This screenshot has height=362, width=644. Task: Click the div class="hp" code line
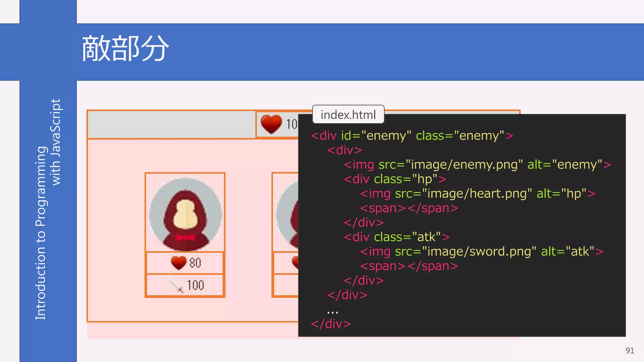pos(395,179)
